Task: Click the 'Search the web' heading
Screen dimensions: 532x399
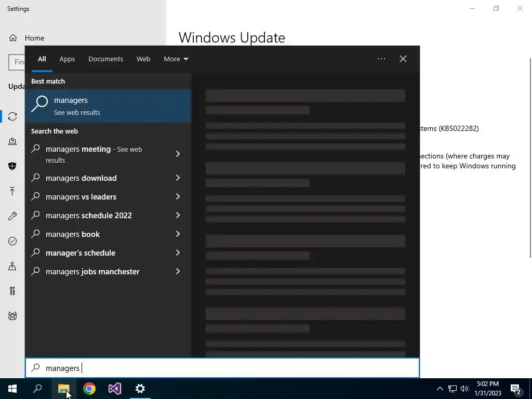Action: click(54, 131)
